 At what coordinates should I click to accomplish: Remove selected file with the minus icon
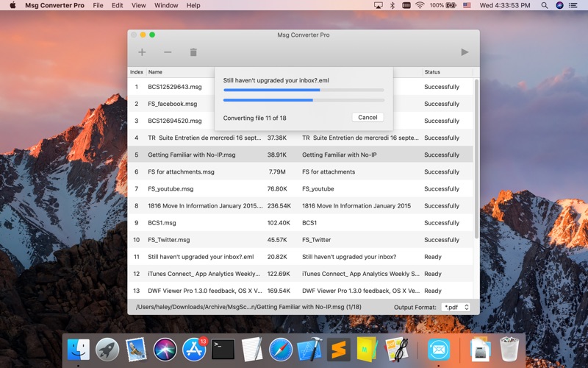[x=168, y=52]
